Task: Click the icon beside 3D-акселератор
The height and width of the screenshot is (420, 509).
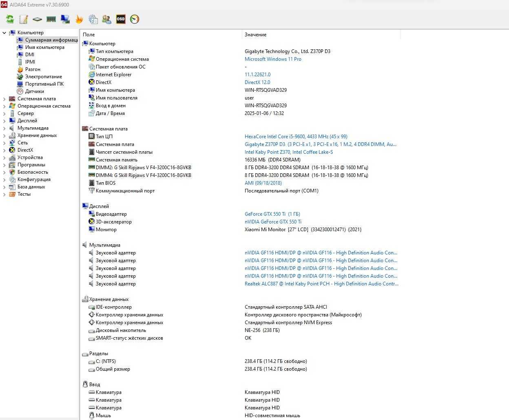Action: click(x=92, y=222)
